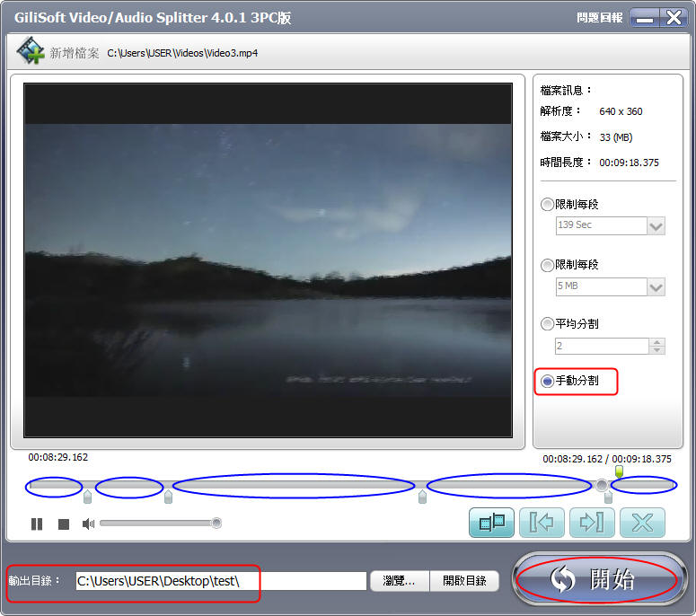Image resolution: width=696 pixels, height=616 pixels.
Task: Click the 開啟目錄 open folder button
Action: [464, 581]
